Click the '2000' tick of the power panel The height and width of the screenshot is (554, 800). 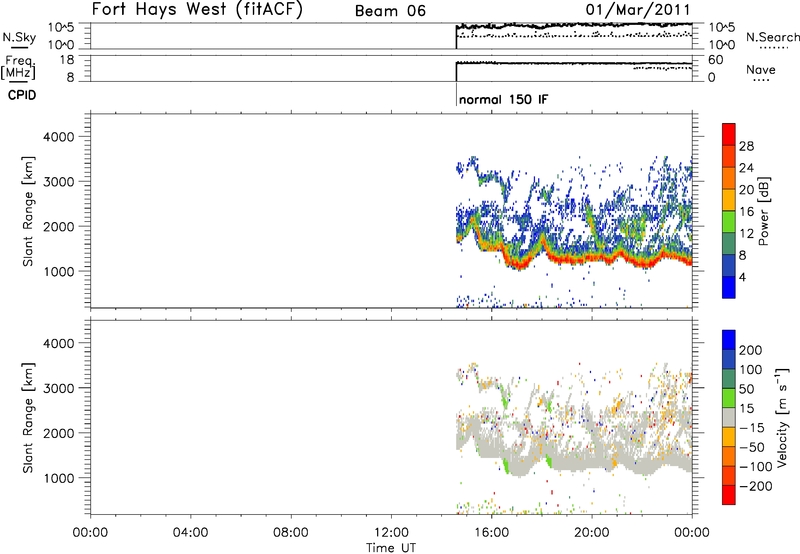tap(59, 226)
